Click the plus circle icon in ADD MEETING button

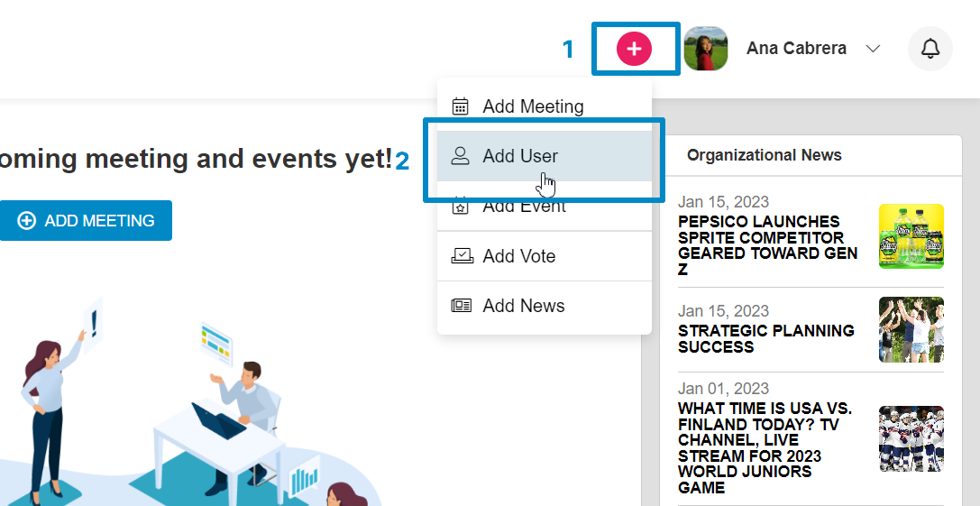click(x=27, y=221)
